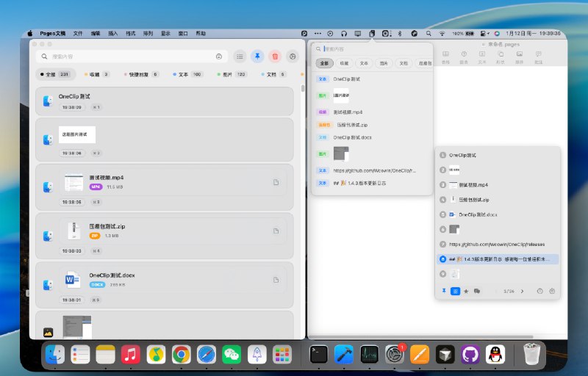Click the filter icon inside the search bar

tap(219, 56)
